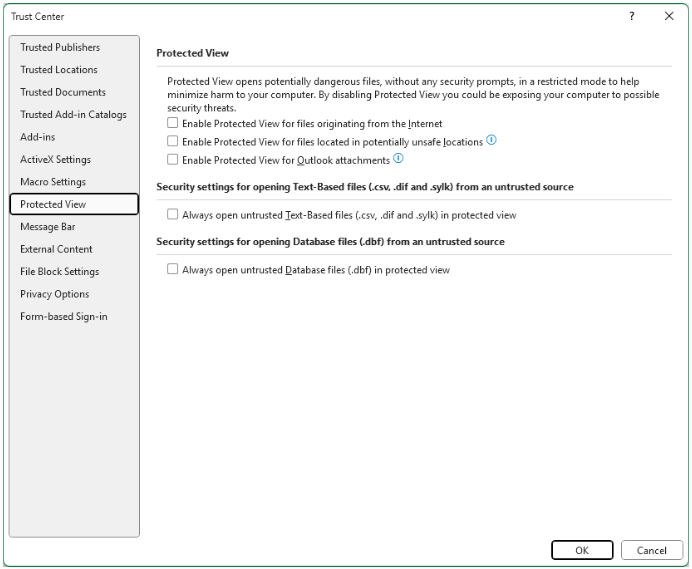Switch to the Add-ins category
Image resolution: width=692 pixels, height=569 pixels.
[38, 137]
